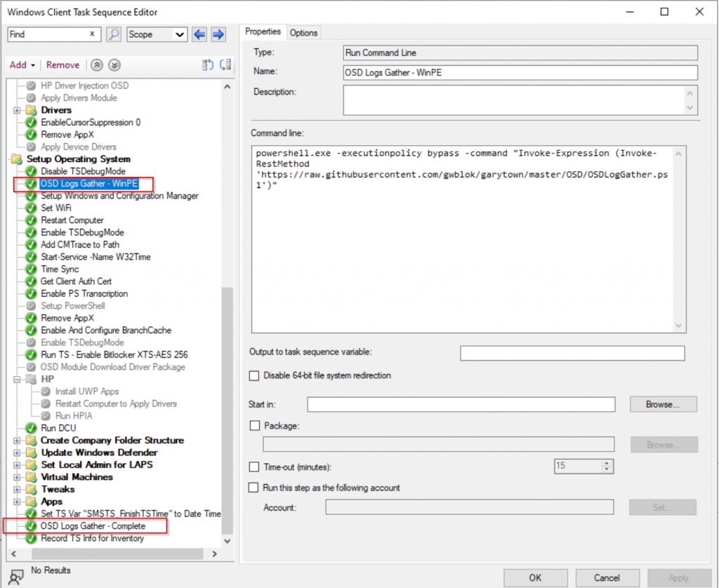The image size is (719, 588).
Task: Expand the Drivers group
Action: click(17, 110)
